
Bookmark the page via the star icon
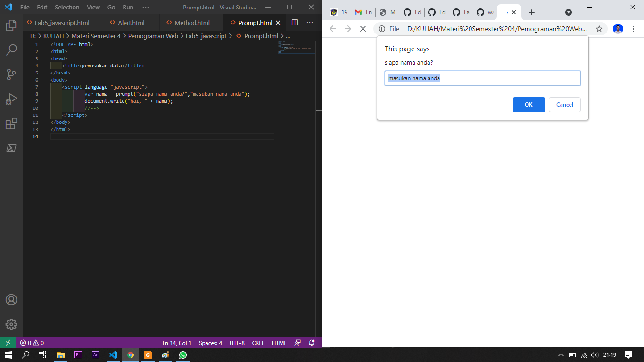[599, 29]
